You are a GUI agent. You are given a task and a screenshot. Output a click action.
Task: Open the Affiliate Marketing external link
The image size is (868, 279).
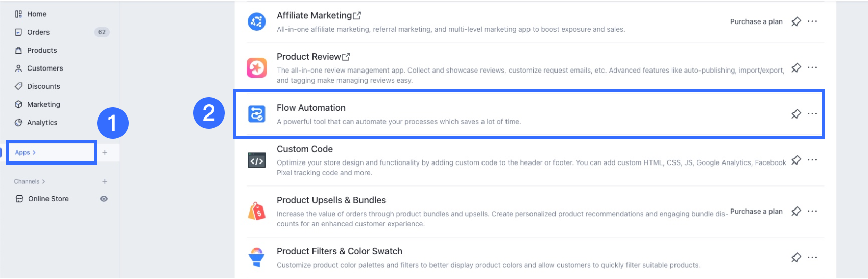click(357, 16)
